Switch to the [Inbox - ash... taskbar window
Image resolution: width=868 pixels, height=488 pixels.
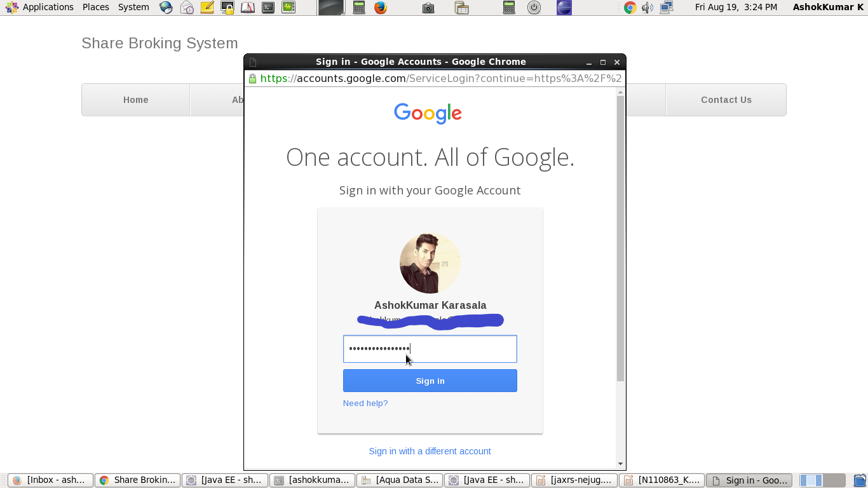pyautogui.click(x=50, y=480)
